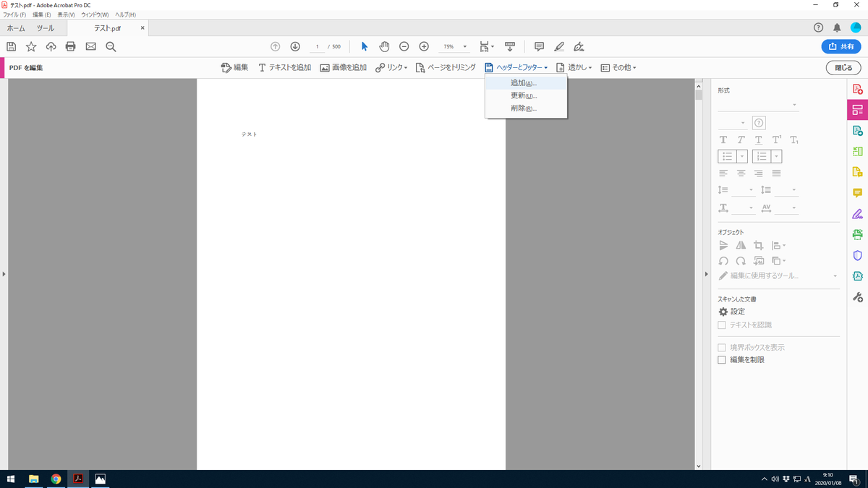
Task: Toggle 境界ボックスを表示 checkbox
Action: coord(722,348)
